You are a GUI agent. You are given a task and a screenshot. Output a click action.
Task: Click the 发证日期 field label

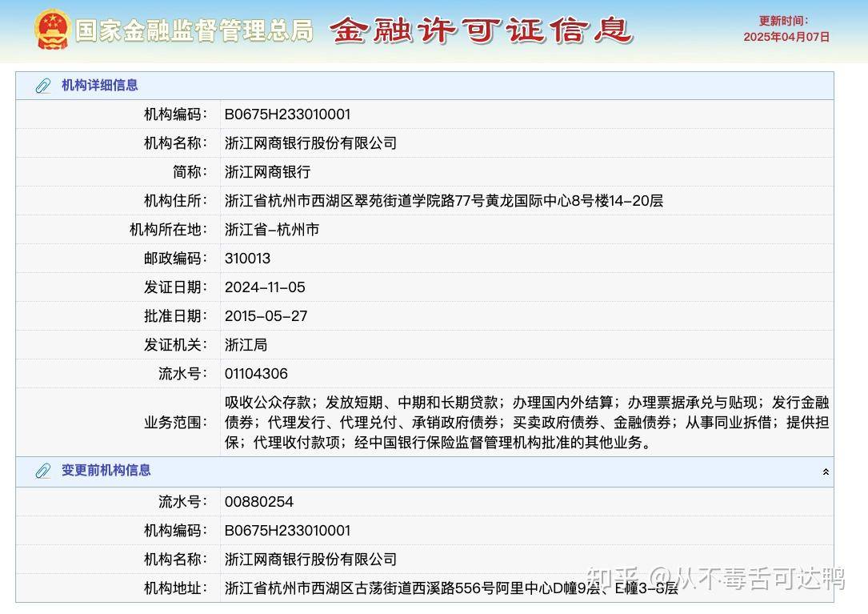coord(175,287)
